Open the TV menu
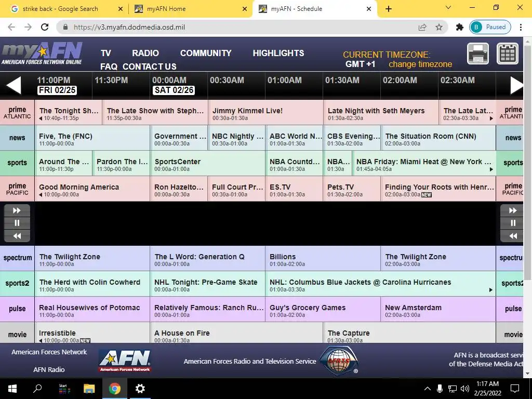532x399 pixels. tap(106, 54)
